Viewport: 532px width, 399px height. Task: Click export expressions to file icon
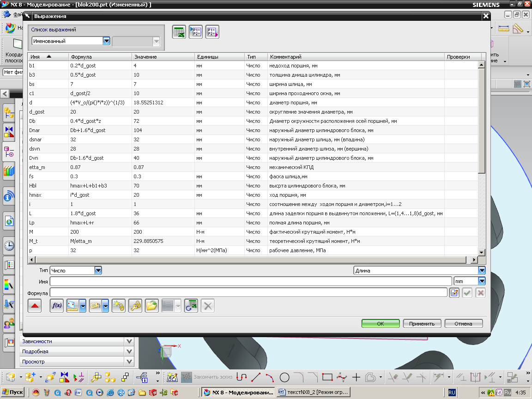[212, 32]
